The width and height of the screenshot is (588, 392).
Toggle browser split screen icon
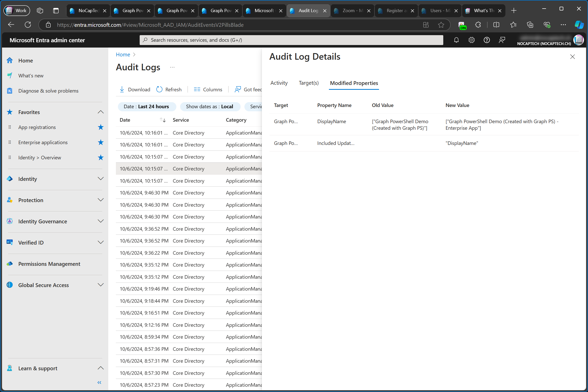tap(496, 25)
